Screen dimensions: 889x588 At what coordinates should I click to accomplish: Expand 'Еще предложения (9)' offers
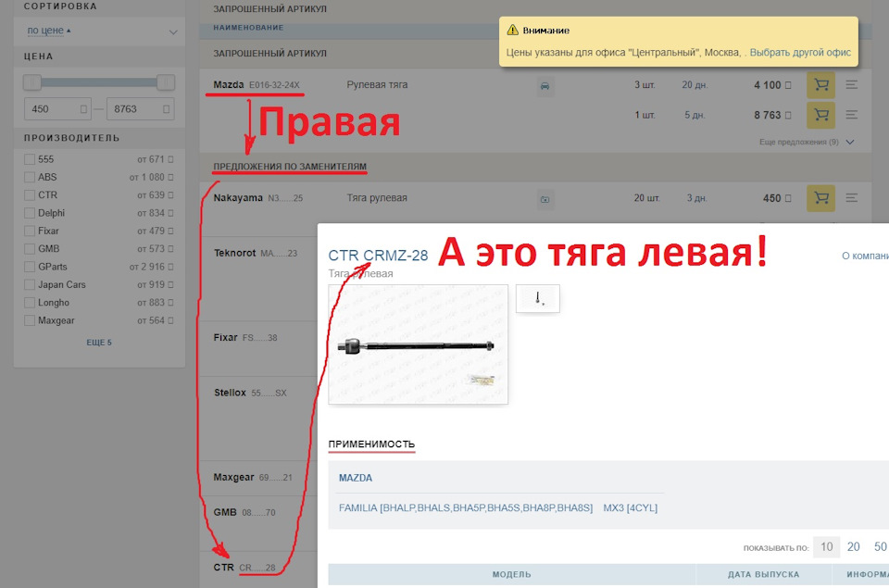[x=807, y=143]
